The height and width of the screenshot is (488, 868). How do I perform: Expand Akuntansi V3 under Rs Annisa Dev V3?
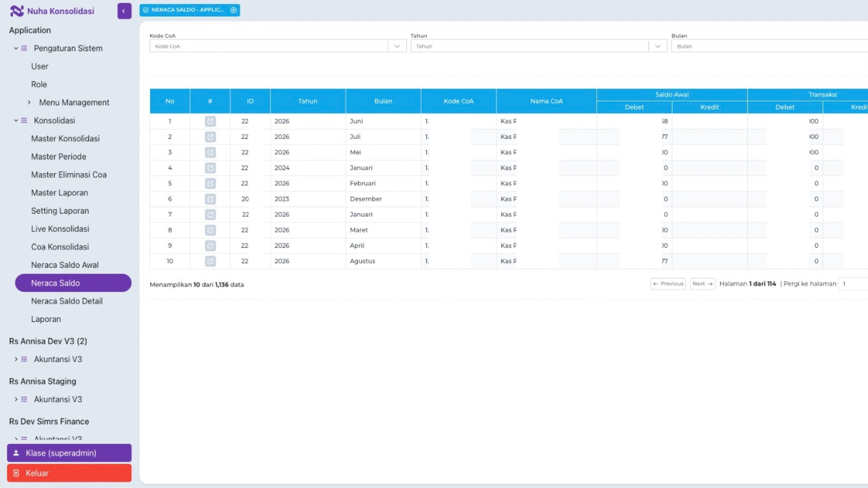click(16, 359)
